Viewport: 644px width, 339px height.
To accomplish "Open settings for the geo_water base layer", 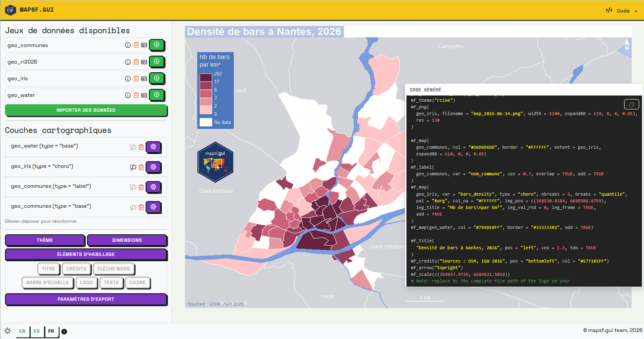I will click(x=154, y=147).
